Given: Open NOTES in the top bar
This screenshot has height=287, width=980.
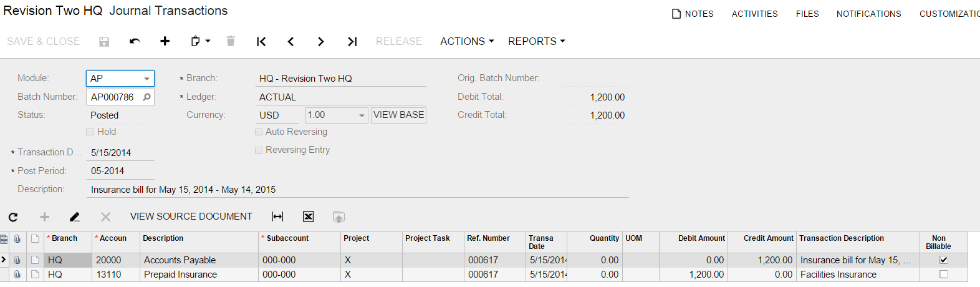Looking at the screenshot, I should point(693,14).
